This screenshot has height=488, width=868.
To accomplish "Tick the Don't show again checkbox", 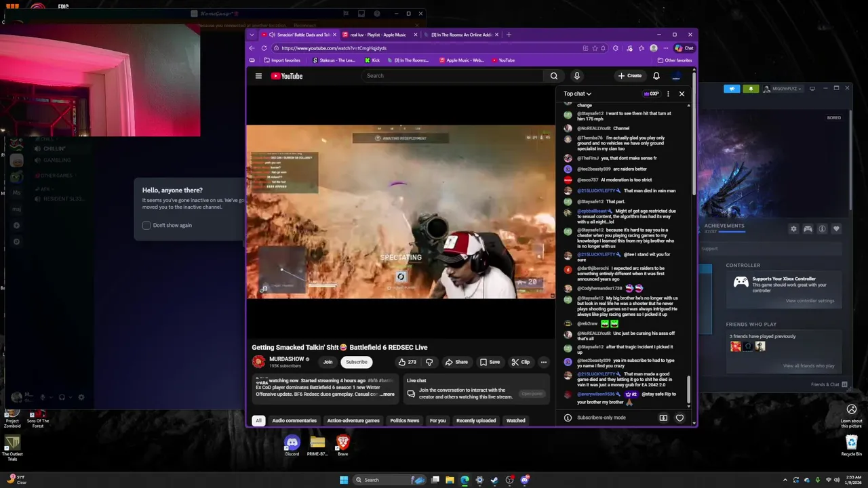I will click(x=146, y=225).
